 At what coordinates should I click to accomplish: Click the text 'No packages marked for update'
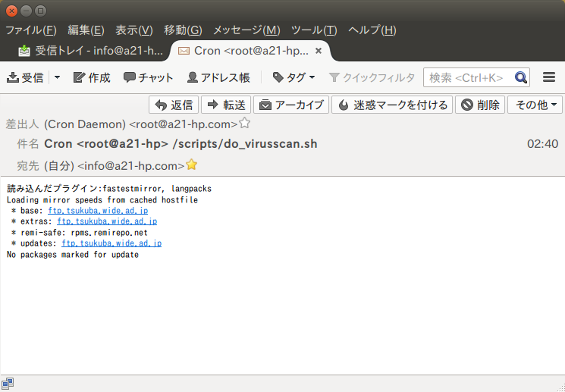(x=73, y=255)
